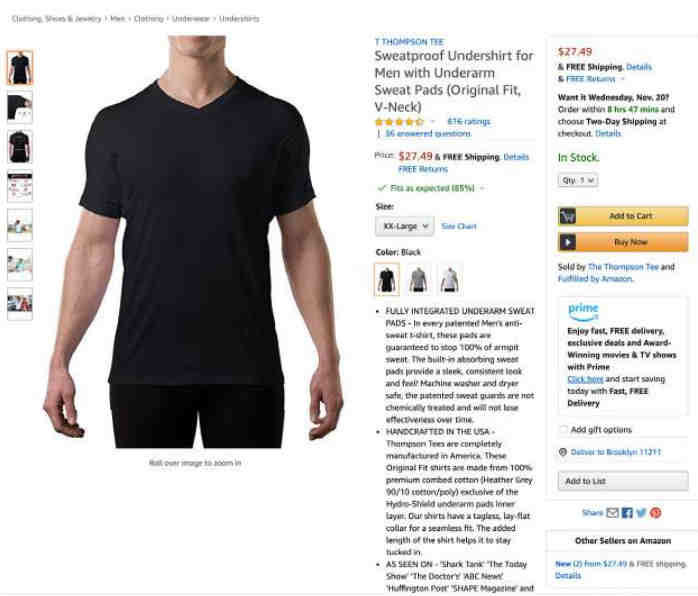Image resolution: width=698 pixels, height=596 pixels.
Task: Select the heather grey color swatch
Action: (x=418, y=280)
